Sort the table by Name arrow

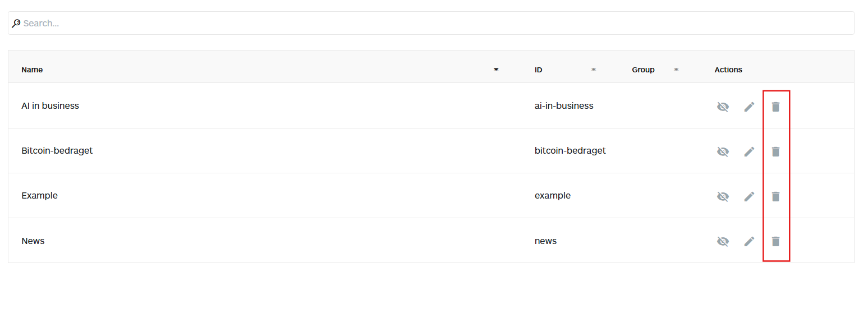(x=496, y=70)
